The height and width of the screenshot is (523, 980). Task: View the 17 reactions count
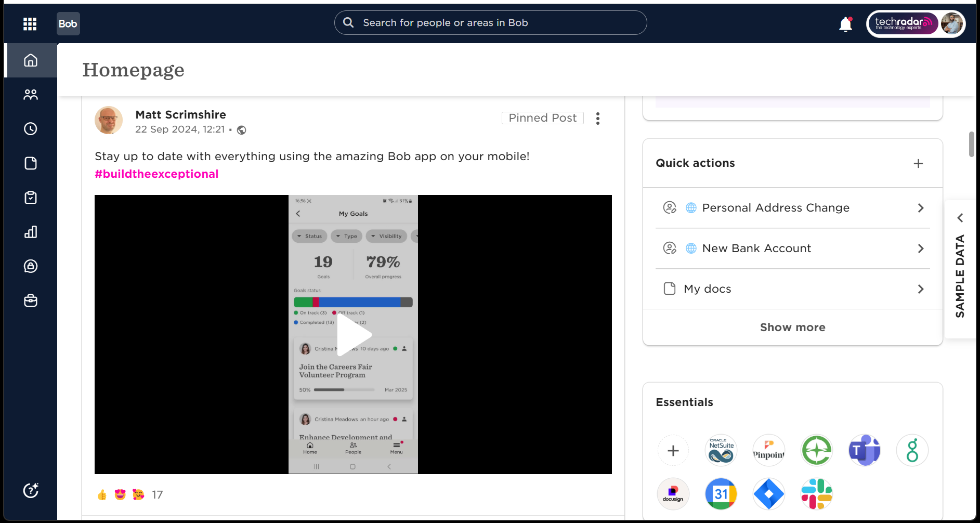tap(158, 495)
